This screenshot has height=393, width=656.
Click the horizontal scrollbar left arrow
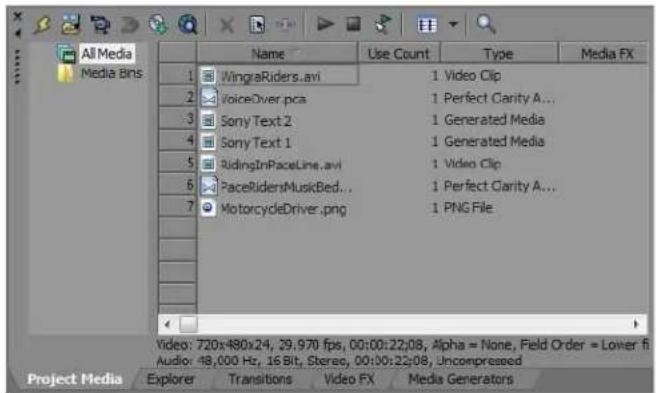click(168, 324)
